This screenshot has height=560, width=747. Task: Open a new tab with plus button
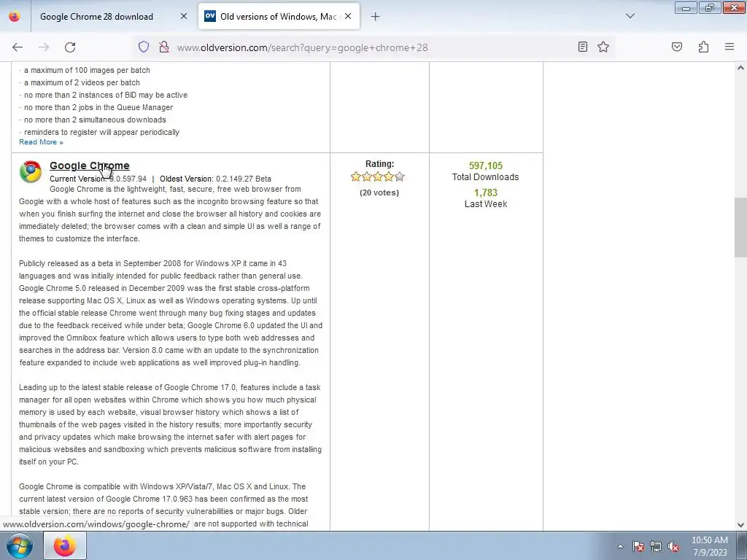(x=376, y=17)
